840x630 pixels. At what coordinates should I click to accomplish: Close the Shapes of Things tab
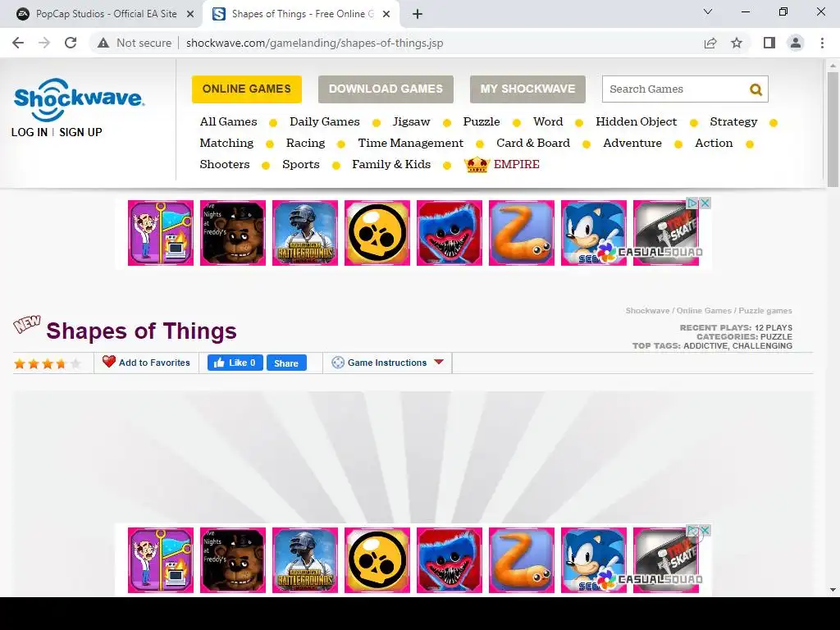386,15
